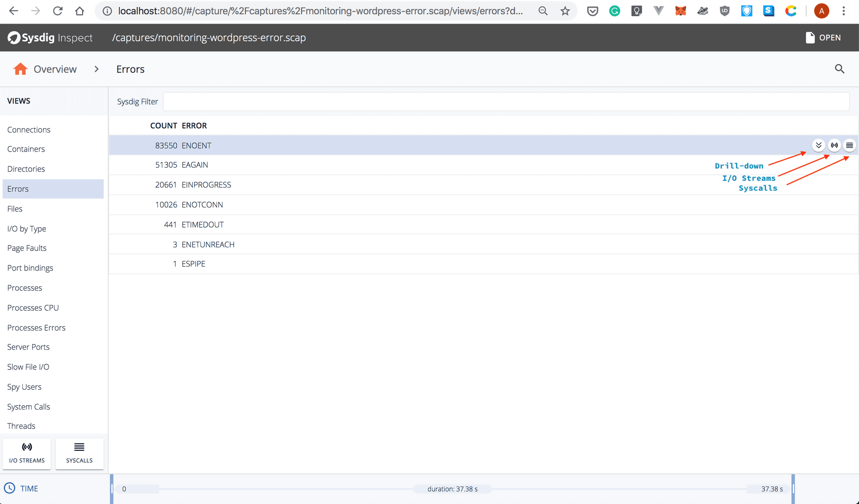Viewport: 859px width, 504px height.
Task: Open the Pocket extension icon
Action: pos(593,11)
